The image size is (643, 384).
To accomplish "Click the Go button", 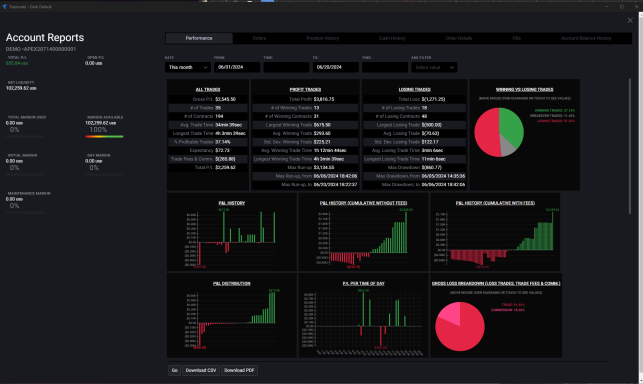I will (174, 370).
